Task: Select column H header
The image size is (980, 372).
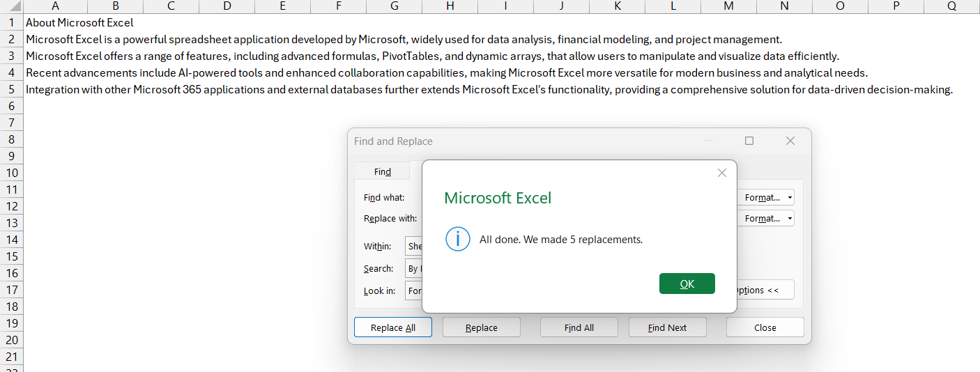Action: [x=450, y=6]
